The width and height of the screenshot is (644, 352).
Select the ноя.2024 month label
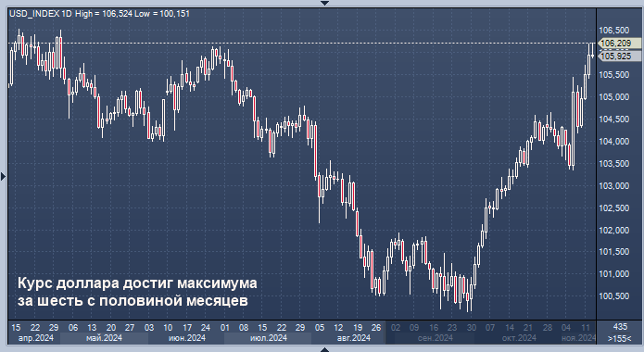coord(578,338)
